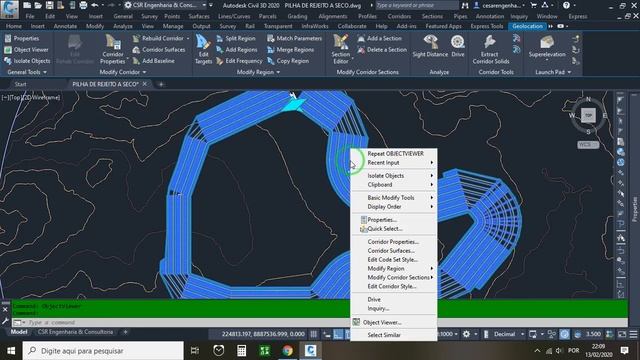Add a new drawing tab with plus button
640x360 pixels.
[x=161, y=84]
